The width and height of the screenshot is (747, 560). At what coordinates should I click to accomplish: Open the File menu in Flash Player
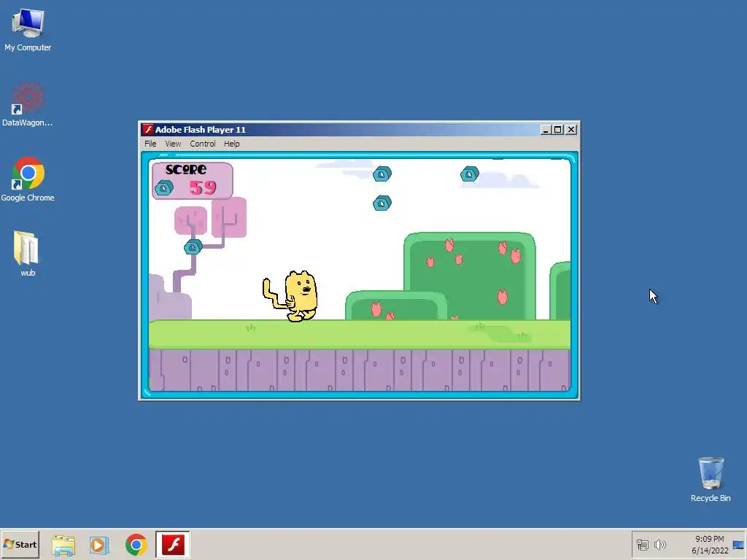click(150, 144)
